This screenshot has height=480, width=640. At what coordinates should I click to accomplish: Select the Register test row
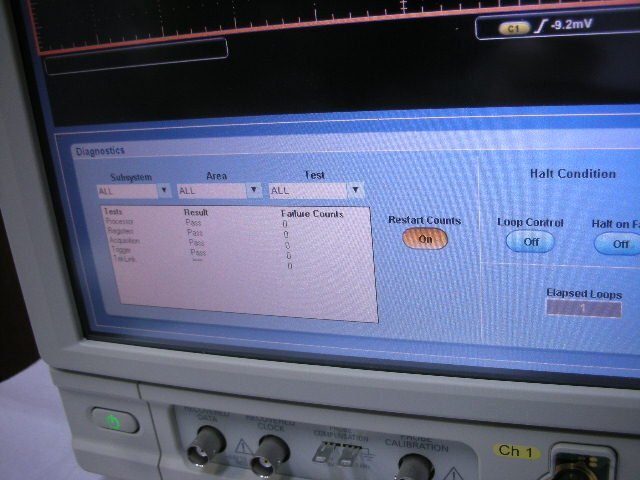[x=197, y=232]
